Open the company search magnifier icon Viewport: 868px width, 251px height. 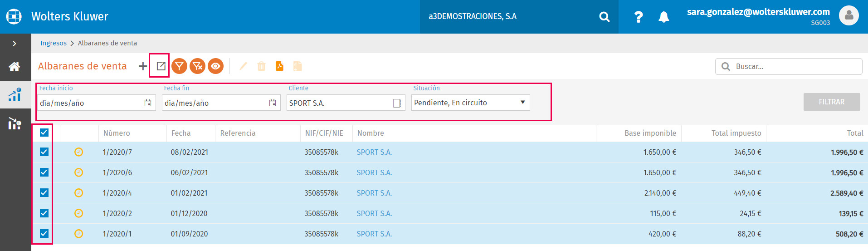tap(604, 17)
